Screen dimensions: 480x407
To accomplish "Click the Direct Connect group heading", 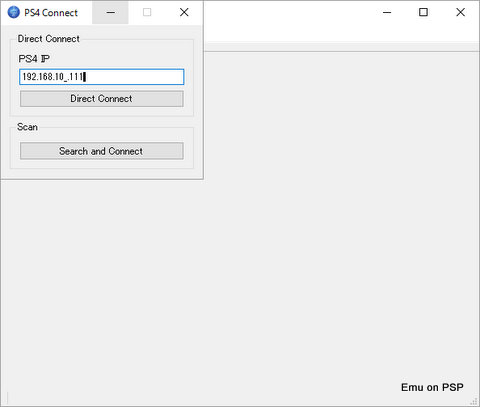I will click(49, 39).
